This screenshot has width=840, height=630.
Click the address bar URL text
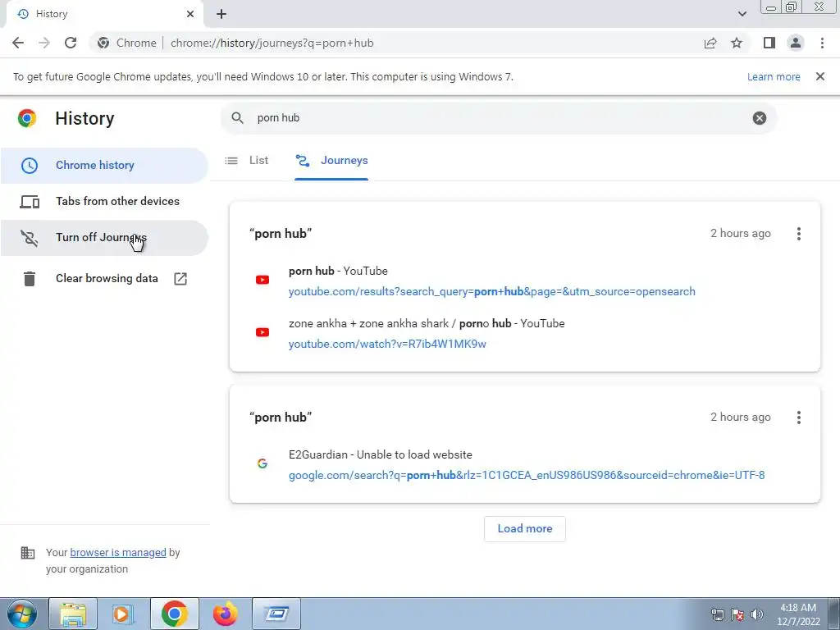click(272, 43)
